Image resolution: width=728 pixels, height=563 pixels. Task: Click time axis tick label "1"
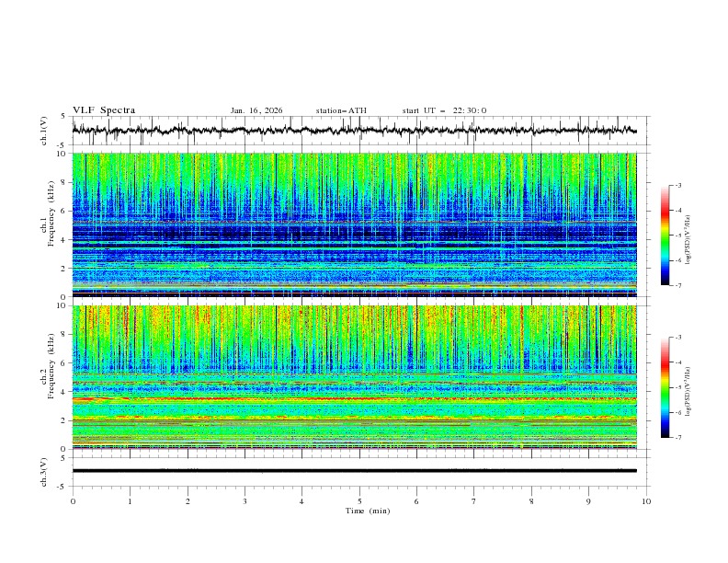pyautogui.click(x=130, y=501)
